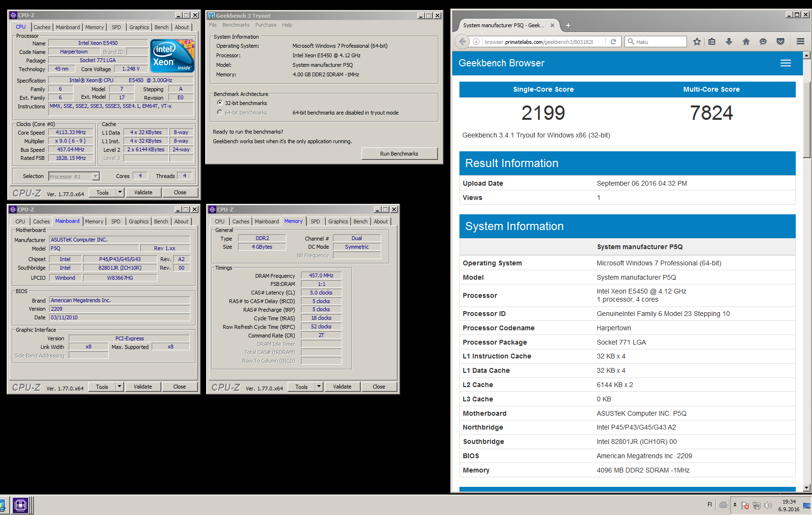The width and height of the screenshot is (812, 515).
Task: Open Graphics tab in Mainboard CPU-Z window
Action: click(139, 221)
